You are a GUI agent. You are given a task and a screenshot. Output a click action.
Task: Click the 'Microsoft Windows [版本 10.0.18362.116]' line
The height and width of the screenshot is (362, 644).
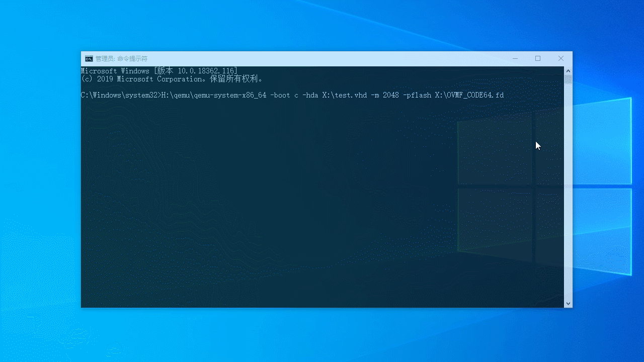point(159,71)
